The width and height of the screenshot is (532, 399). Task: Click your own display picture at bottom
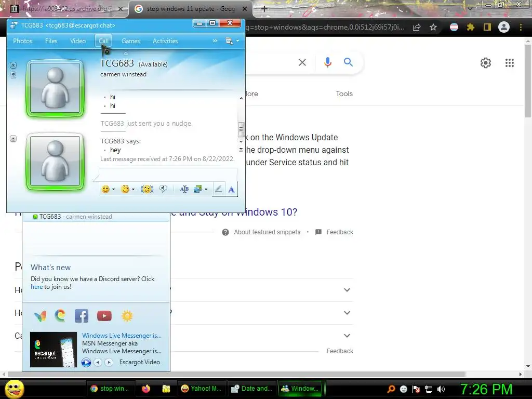pyautogui.click(x=55, y=162)
